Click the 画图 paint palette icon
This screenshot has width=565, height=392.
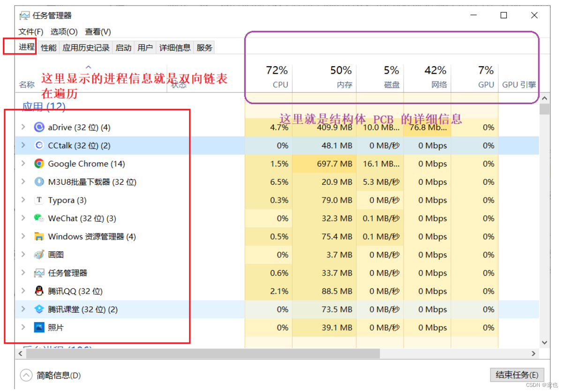[39, 255]
